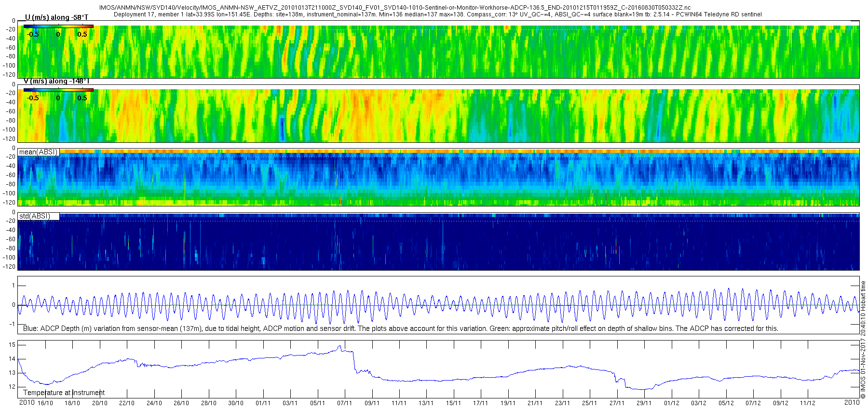This screenshot has height=410, width=868.
Task: Click the 03/12 date tick label
Action: (x=699, y=403)
